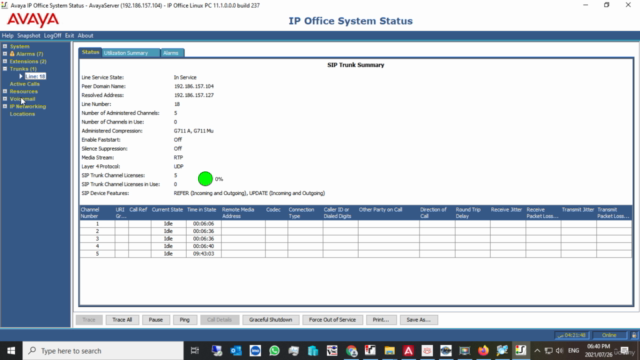Viewport: 640px width, 360px height.
Task: Open Firefox from the taskbar
Action: pyautogui.click(x=483, y=351)
